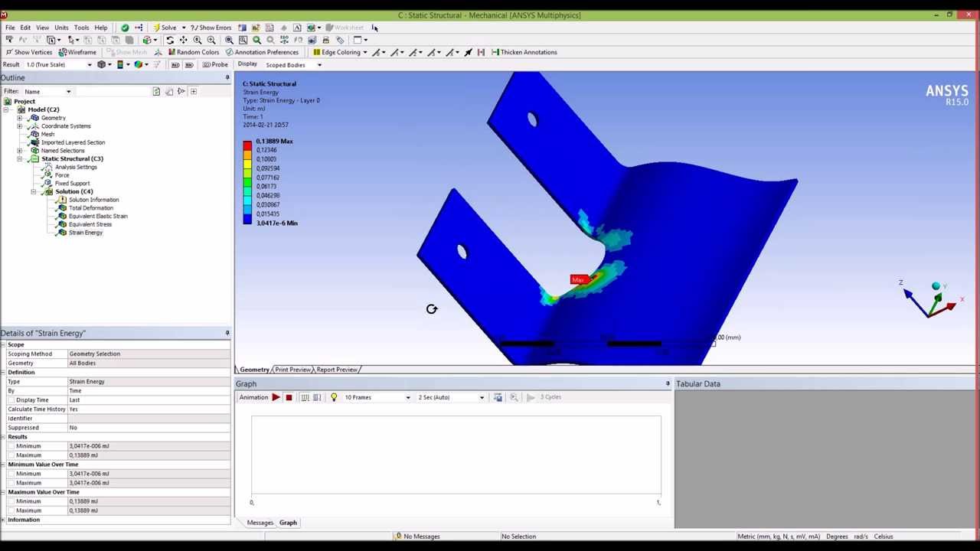Open the Tools menu

pos(81,28)
